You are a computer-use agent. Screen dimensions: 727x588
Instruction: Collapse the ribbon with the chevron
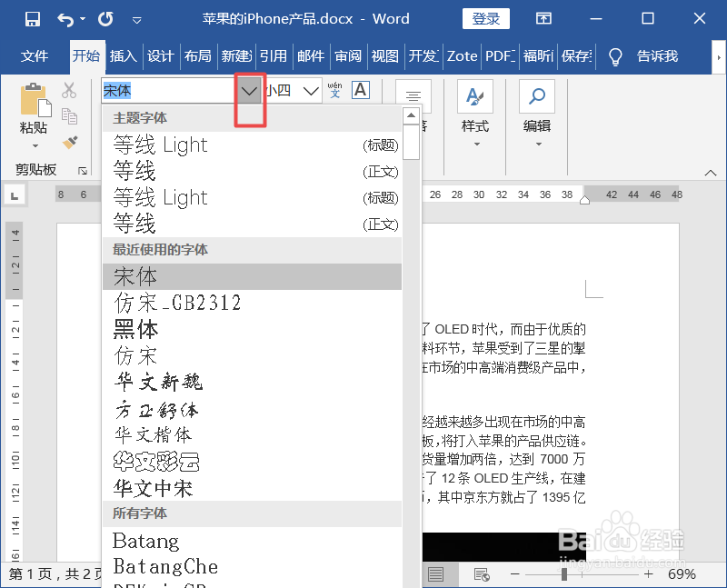711,173
